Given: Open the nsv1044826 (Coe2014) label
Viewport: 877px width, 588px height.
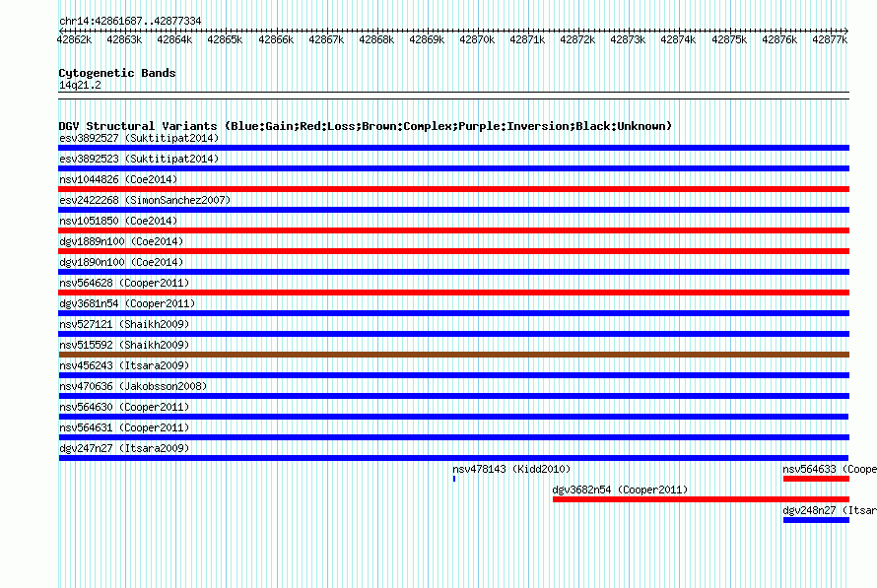Looking at the screenshot, I should tap(118, 179).
